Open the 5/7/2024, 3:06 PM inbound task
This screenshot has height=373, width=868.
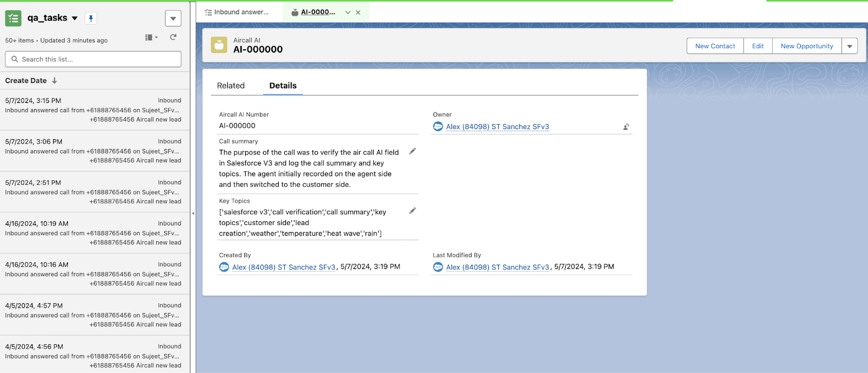coord(93,151)
